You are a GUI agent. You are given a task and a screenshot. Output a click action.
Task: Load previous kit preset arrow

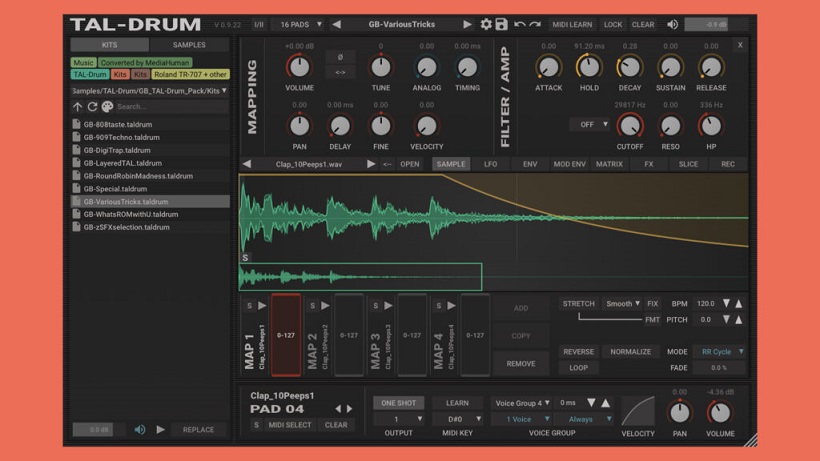click(x=337, y=24)
